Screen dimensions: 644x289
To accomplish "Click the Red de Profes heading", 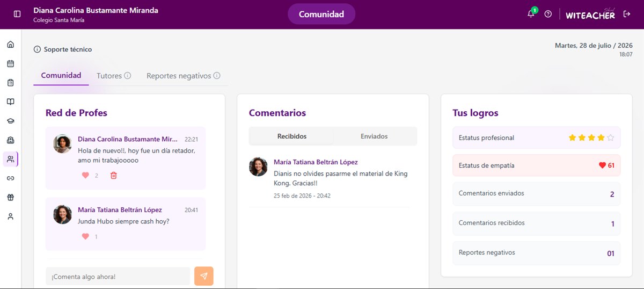I will coord(76,113).
